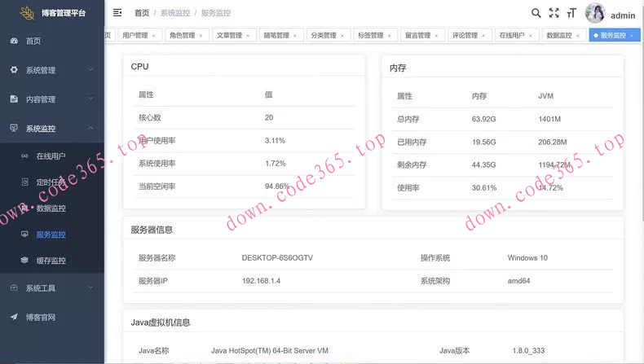Select system architecture value amd64

point(518,281)
